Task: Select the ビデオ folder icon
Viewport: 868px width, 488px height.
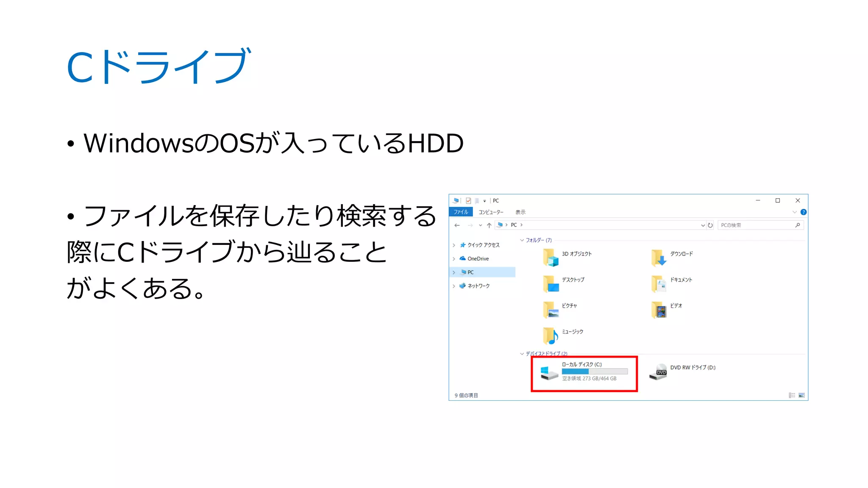Action: coord(659,310)
